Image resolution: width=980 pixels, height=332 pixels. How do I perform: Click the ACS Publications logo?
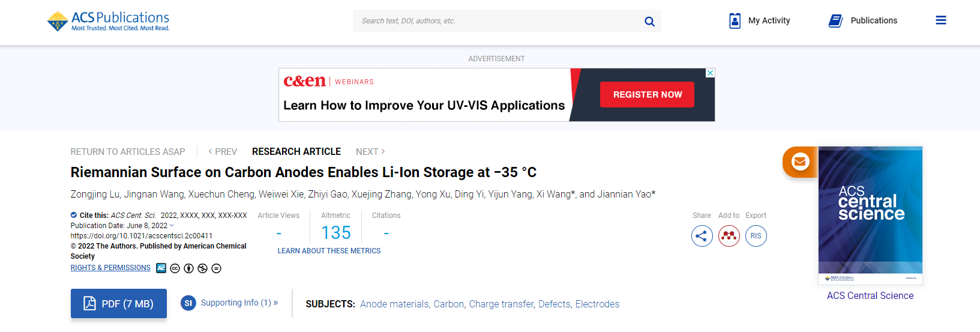pyautogui.click(x=109, y=21)
